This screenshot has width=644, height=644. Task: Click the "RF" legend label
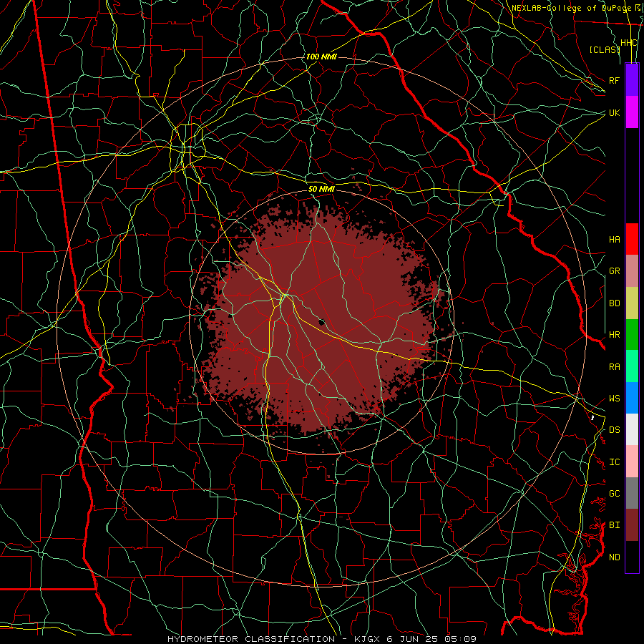pos(614,80)
